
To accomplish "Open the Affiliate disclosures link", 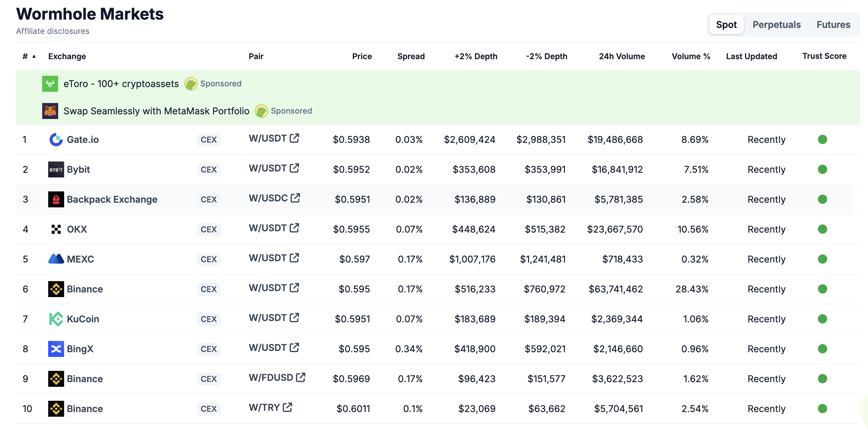I will pyautogui.click(x=53, y=31).
